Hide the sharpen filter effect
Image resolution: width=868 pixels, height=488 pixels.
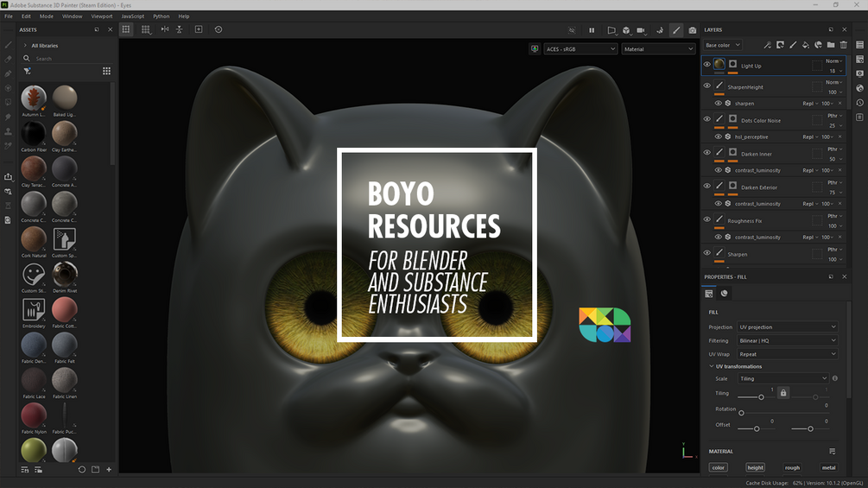click(718, 103)
